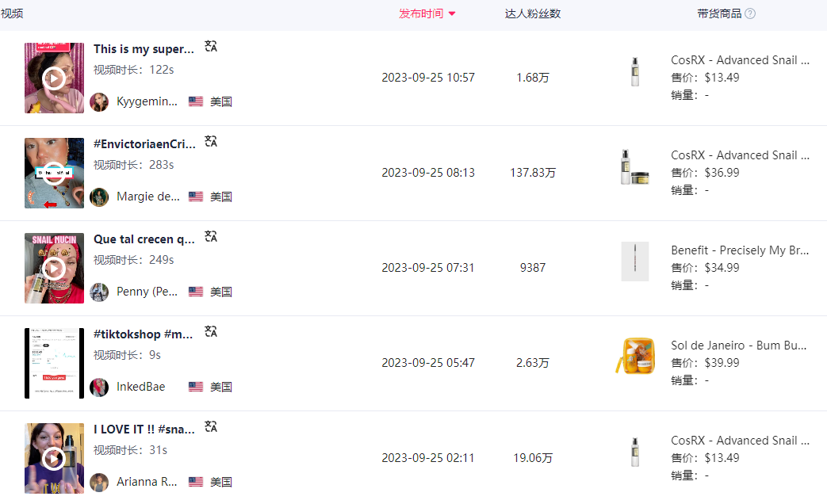Screen dimensions: 827x504
Task: Open the Sol de Janeiro Bum Bu... product link
Action: pyautogui.click(x=738, y=346)
